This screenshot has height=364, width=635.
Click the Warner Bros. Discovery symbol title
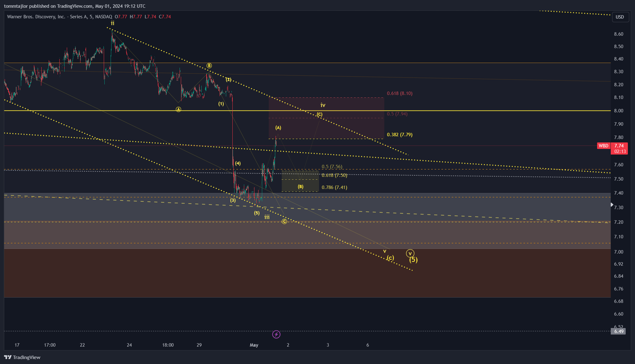pos(60,17)
